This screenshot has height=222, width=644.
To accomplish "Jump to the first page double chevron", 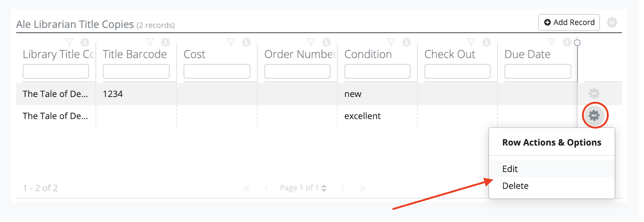I will [x=246, y=188].
